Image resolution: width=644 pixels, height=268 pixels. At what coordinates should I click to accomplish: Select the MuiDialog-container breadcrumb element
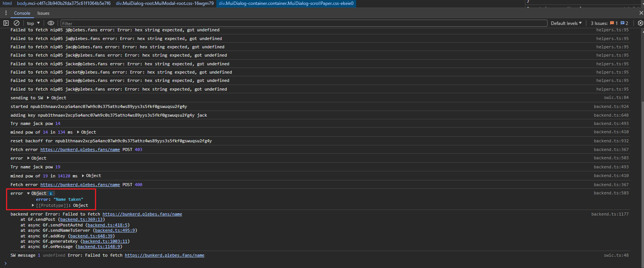point(286,3)
